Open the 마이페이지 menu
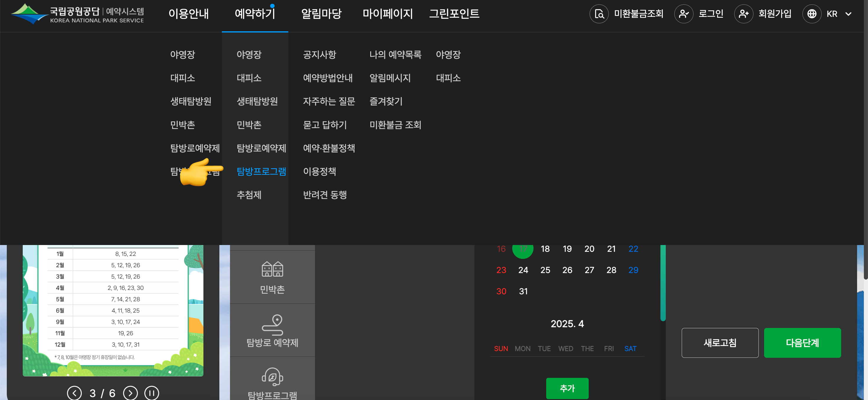 [x=388, y=14]
